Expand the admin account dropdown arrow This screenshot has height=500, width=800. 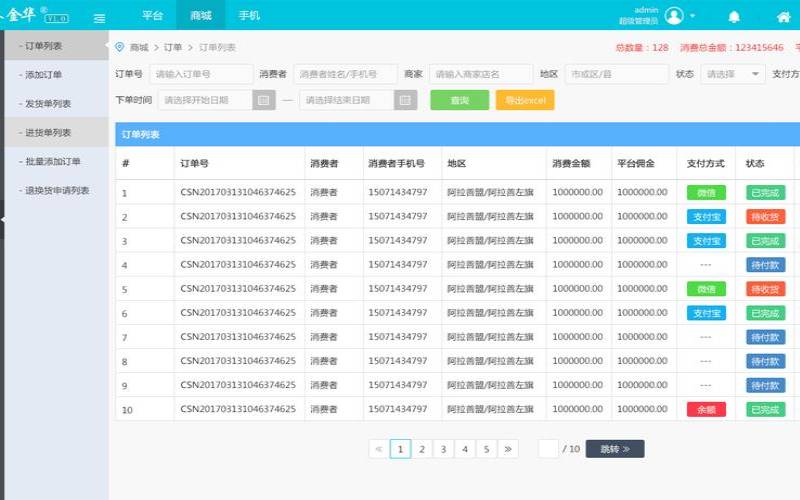pos(692,16)
